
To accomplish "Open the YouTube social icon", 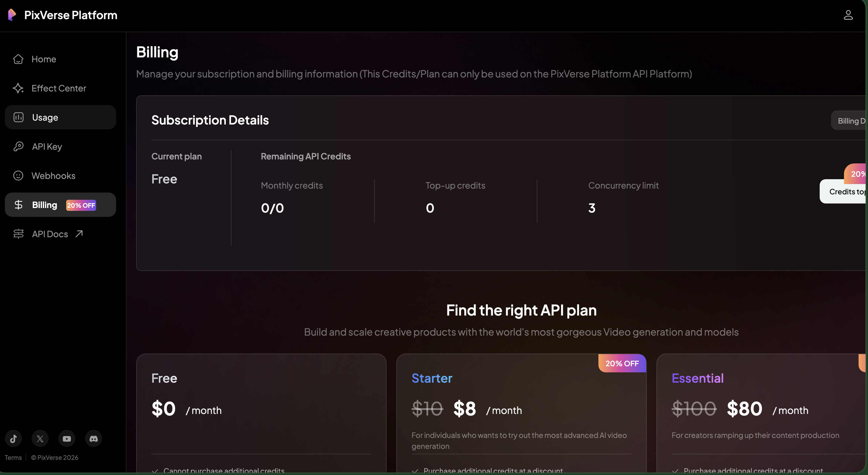I will point(67,438).
